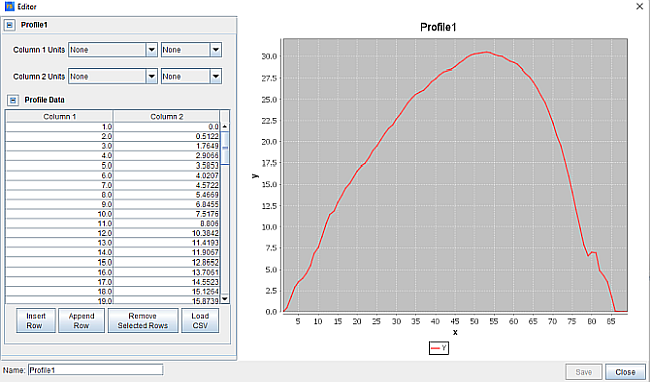This screenshot has width=650, height=382.
Task: Click the Editor window app icon
Action: tap(9, 6)
